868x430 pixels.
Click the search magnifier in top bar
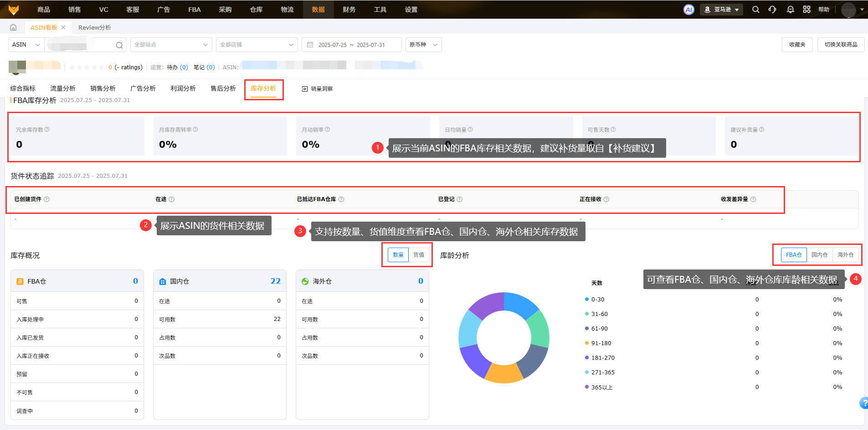[x=755, y=10]
